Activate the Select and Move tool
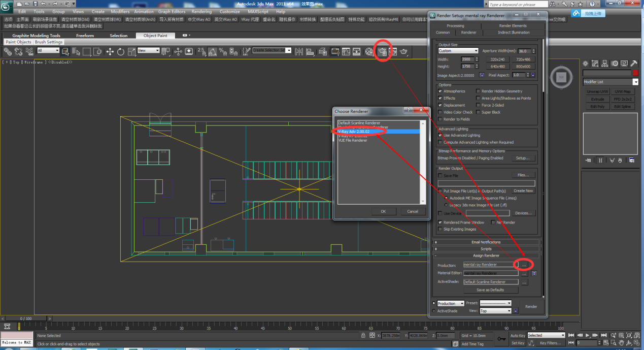644x350 pixels. pos(110,51)
